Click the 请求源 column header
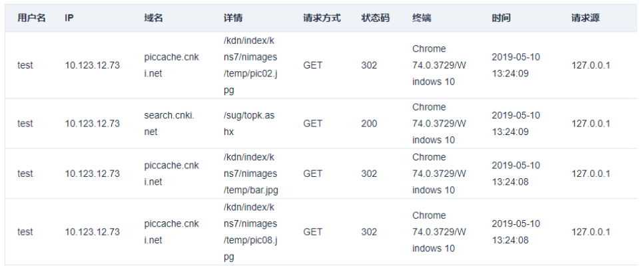Screen dimensions: 644x270 tap(585, 18)
